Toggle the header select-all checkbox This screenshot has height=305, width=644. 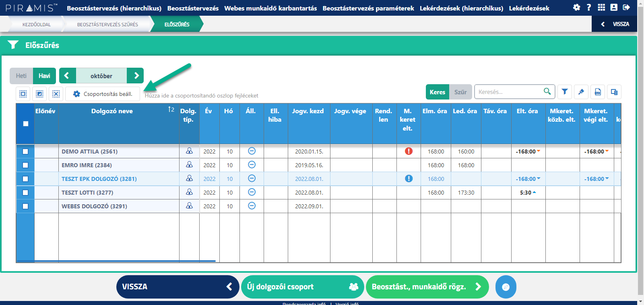(x=26, y=124)
